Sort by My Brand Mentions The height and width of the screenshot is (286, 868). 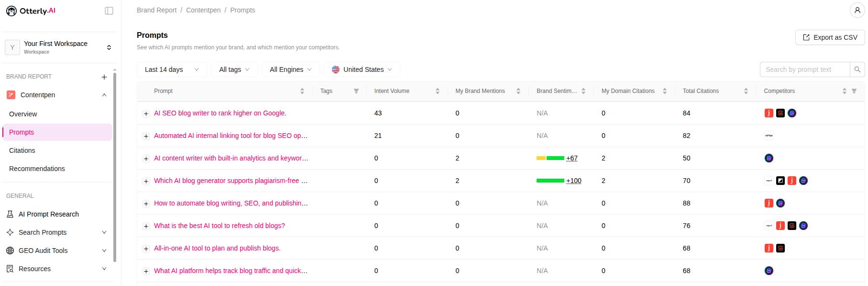pos(518,91)
